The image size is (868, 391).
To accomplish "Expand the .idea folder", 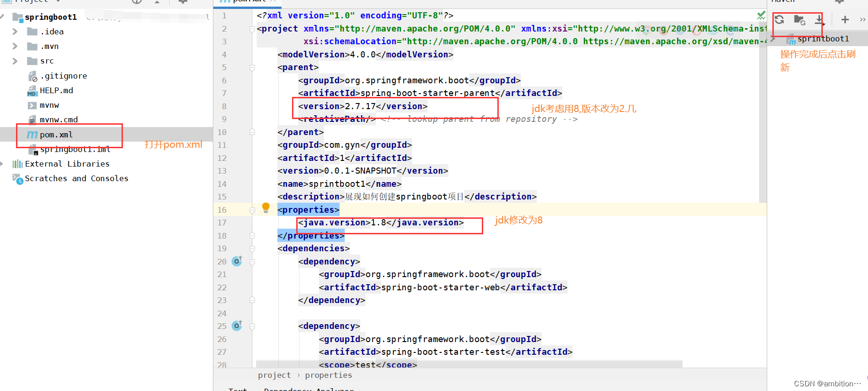I will 15,32.
